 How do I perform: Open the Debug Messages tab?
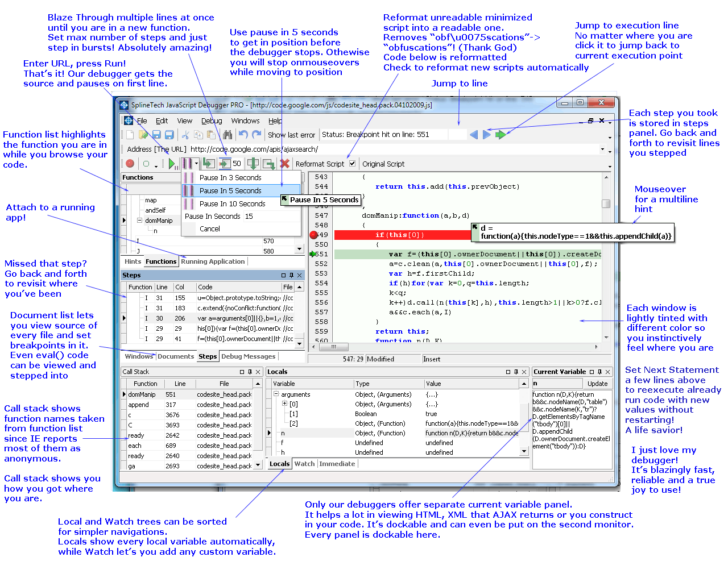tap(248, 356)
